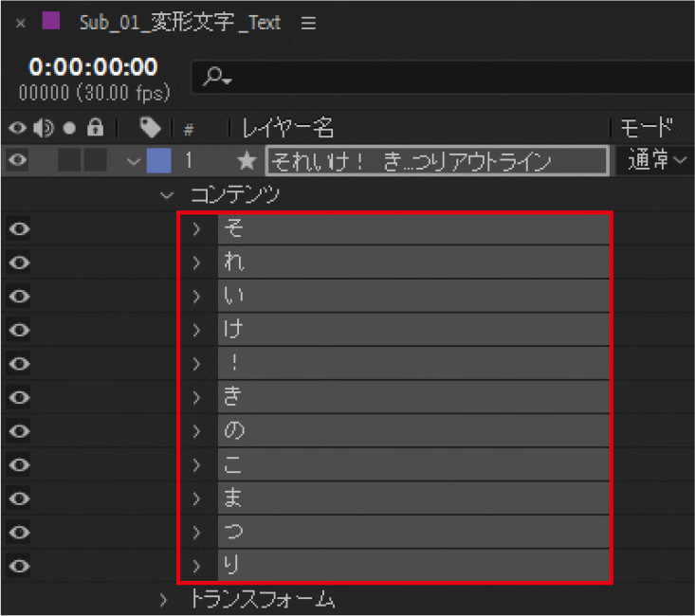This screenshot has width=695, height=616.
Task: Toggle visibility of the き group
Action: click(18, 398)
